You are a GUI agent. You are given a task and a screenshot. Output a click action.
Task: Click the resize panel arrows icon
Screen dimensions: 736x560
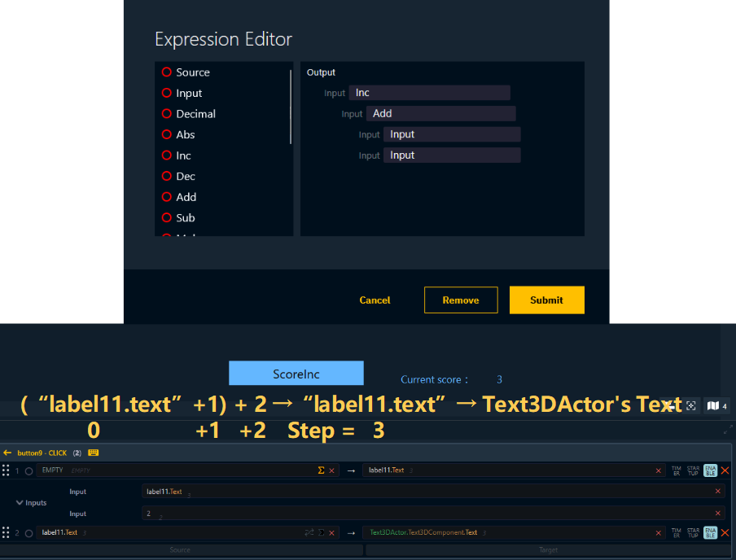727,429
